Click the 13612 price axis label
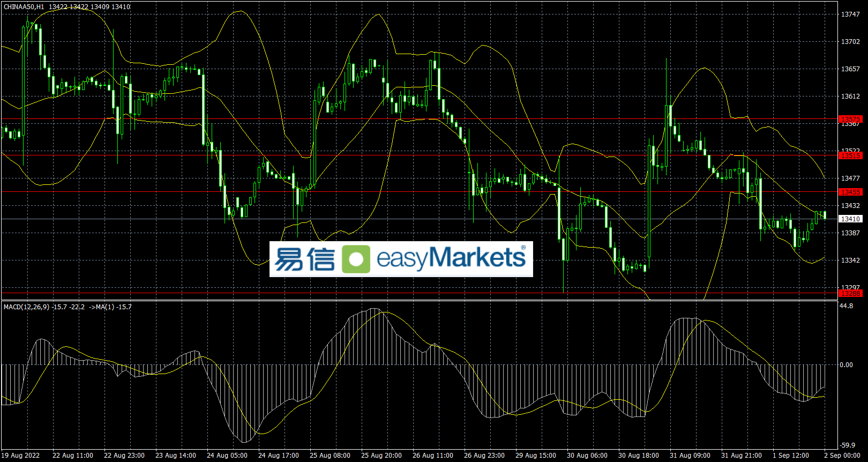868x462 pixels. tap(850, 96)
